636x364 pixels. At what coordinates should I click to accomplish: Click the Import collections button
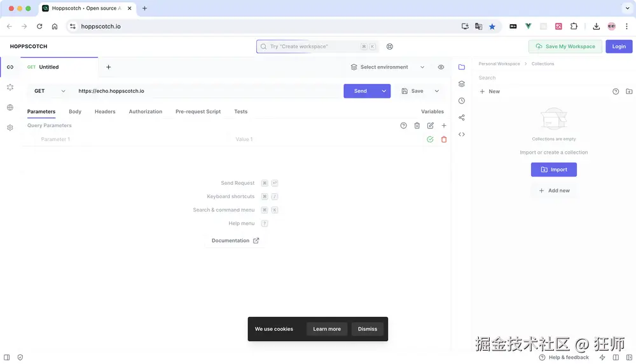point(554,170)
